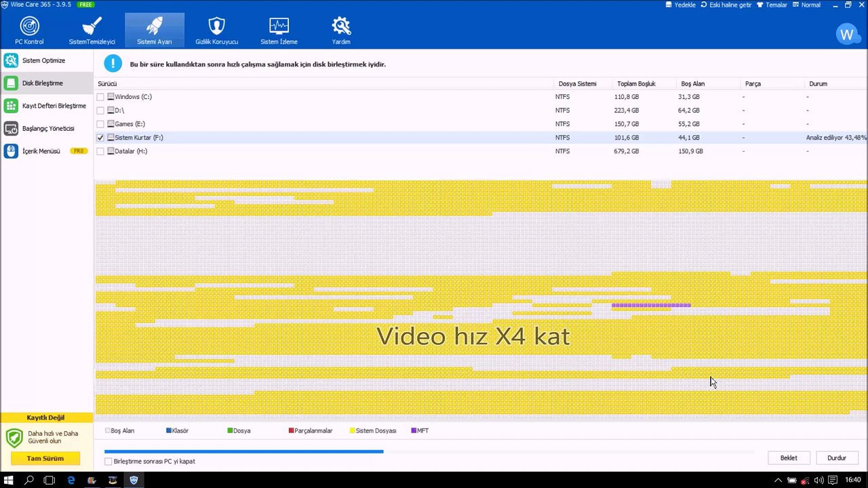Check the D:\ drive checkbox
Image resolution: width=868 pixels, height=488 pixels.
point(100,110)
